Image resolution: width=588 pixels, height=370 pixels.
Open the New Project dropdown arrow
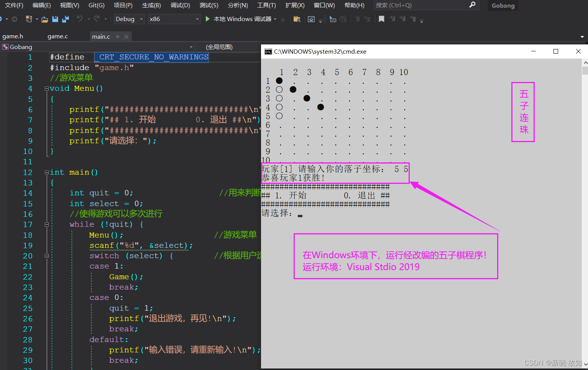[x=37, y=19]
